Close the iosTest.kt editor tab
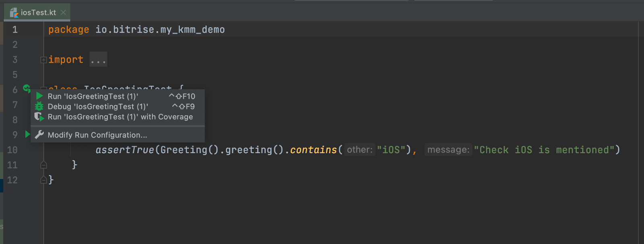 point(63,13)
